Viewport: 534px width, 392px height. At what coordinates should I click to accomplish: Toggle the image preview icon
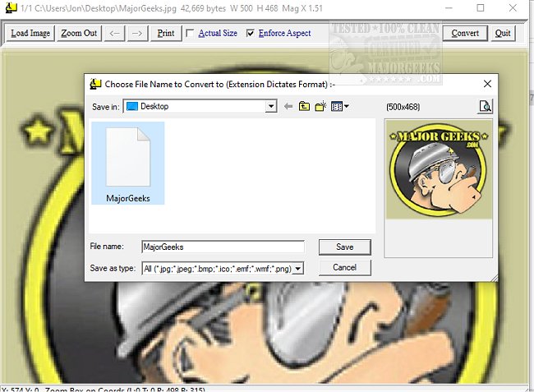(485, 106)
